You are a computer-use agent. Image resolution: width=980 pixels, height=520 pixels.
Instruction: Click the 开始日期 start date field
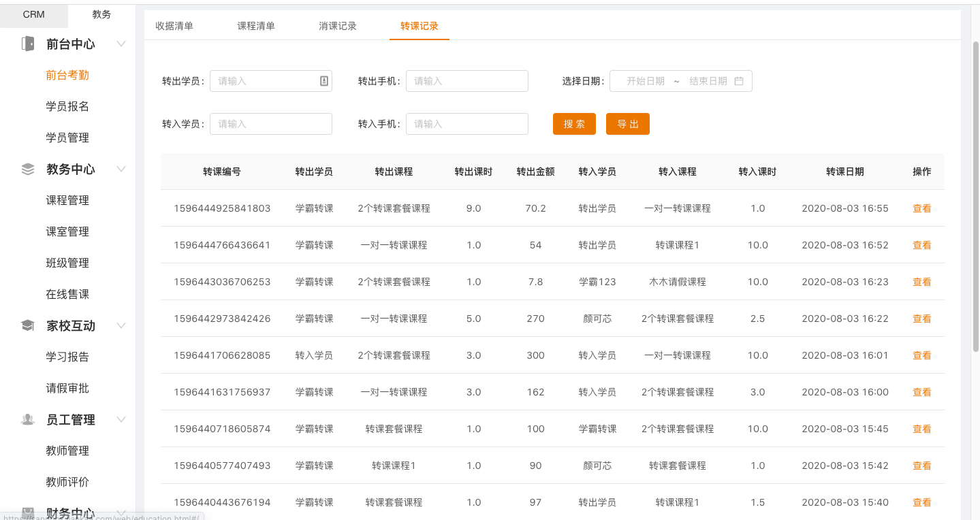click(645, 81)
